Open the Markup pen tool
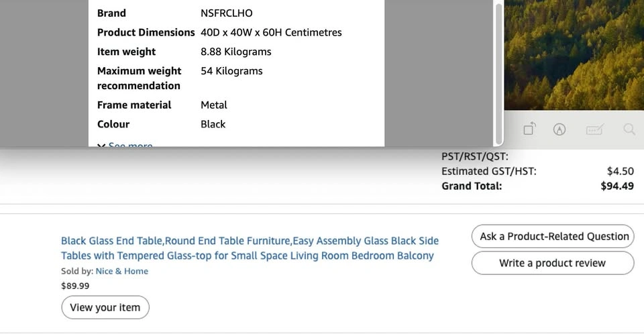 [559, 129]
